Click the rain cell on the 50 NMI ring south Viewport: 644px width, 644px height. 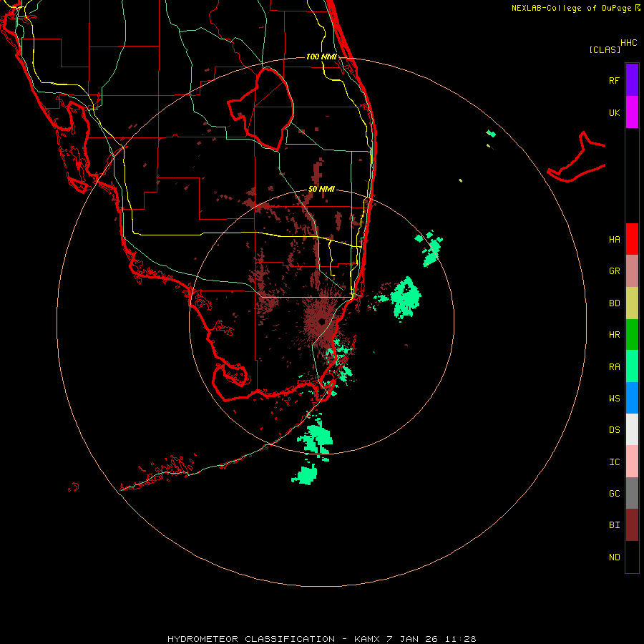(x=316, y=438)
